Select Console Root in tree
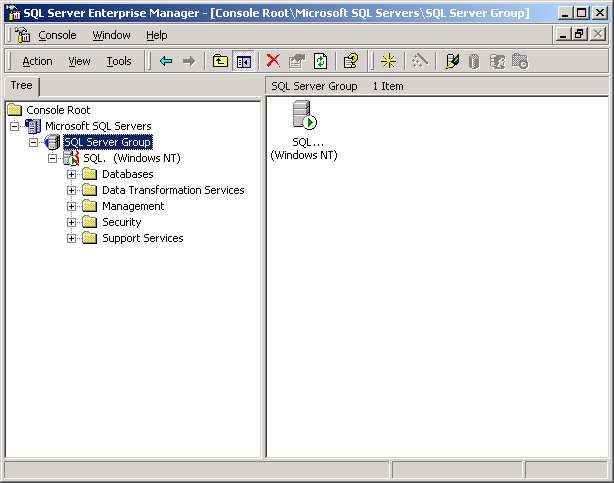 tap(58, 110)
